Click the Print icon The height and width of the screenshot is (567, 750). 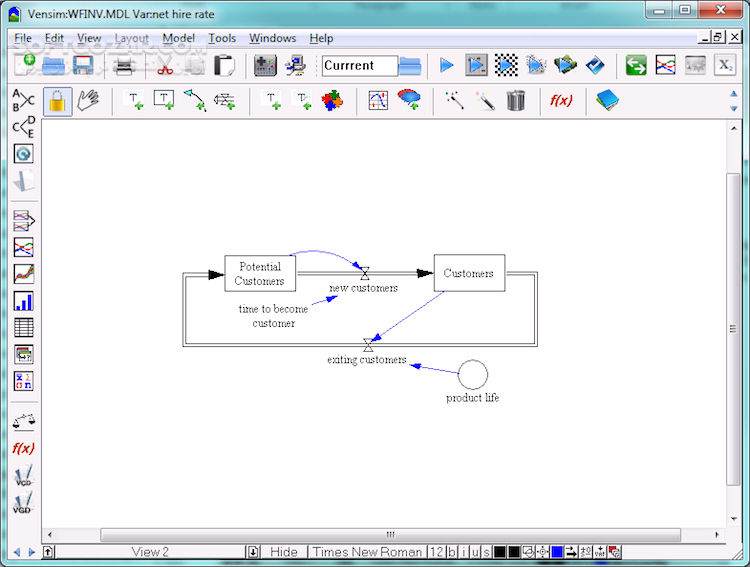point(124,65)
